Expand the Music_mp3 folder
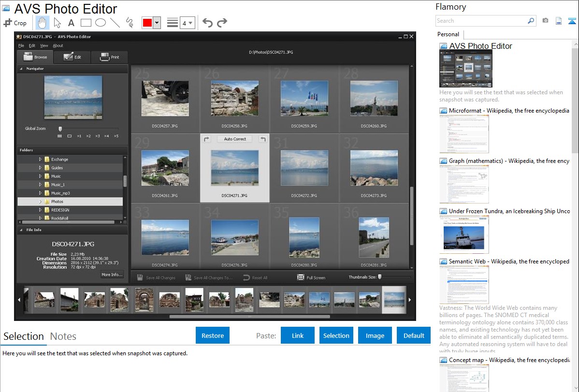The height and width of the screenshot is (392, 579). 40,193
